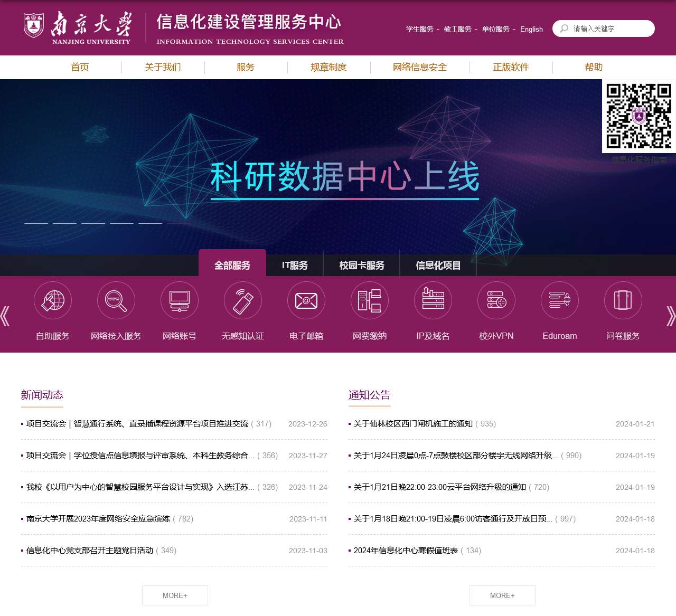Image resolution: width=676 pixels, height=616 pixels.
Task: Click the MORE+ button under 新闻动态
Action: pos(175,595)
